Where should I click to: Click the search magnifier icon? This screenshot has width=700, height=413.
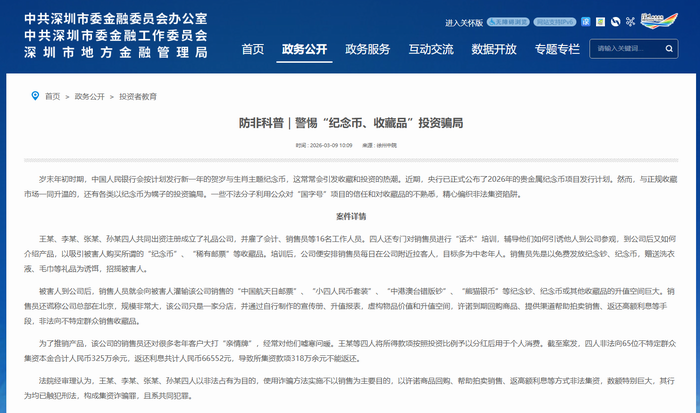click(x=669, y=48)
